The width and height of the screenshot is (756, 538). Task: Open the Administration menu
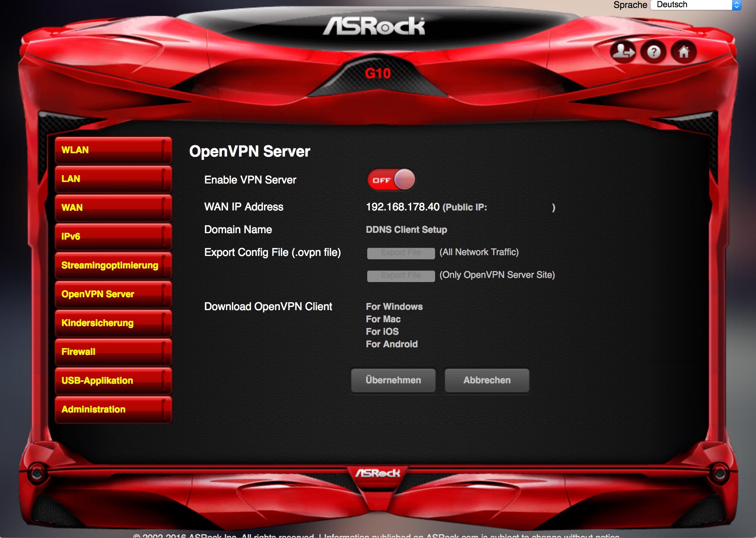point(113,409)
